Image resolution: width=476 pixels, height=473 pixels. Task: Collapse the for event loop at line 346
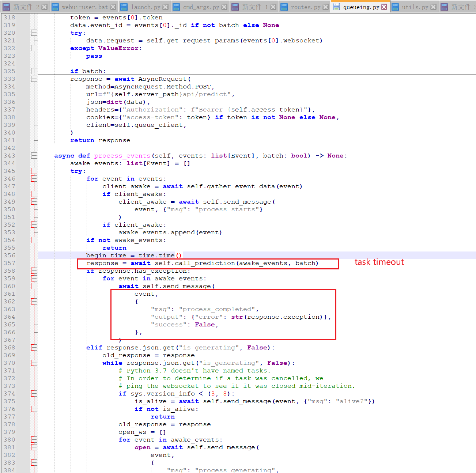tap(34, 178)
